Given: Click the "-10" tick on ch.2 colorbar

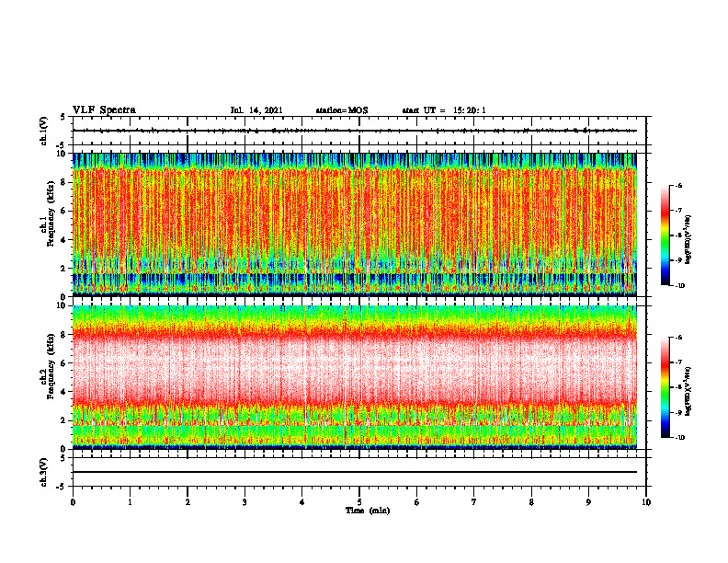Looking at the screenshot, I should click(679, 438).
